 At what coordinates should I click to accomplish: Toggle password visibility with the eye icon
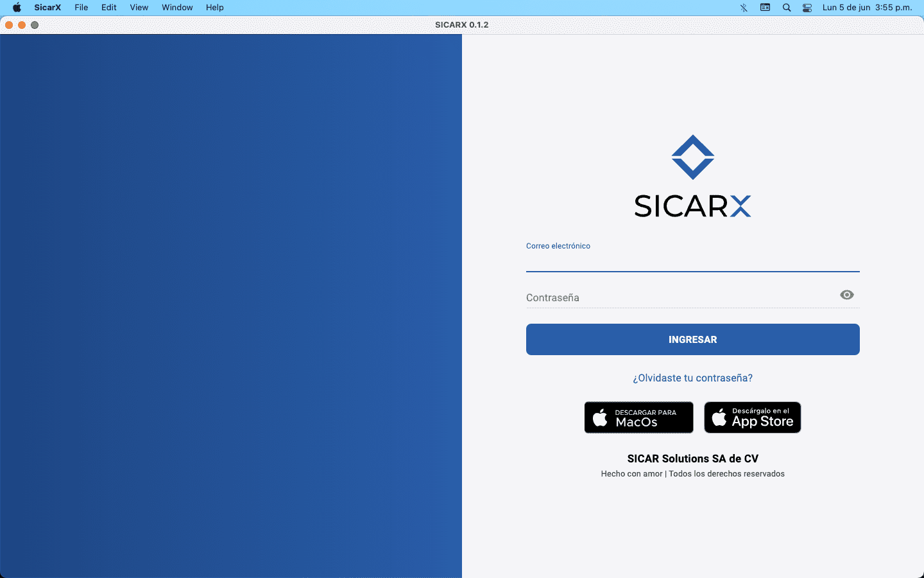coord(846,295)
